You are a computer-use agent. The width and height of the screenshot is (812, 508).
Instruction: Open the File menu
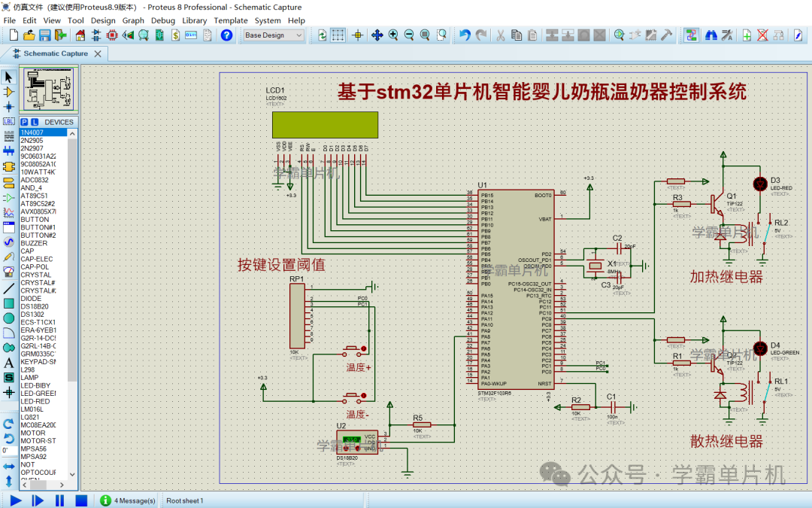[x=9, y=20]
